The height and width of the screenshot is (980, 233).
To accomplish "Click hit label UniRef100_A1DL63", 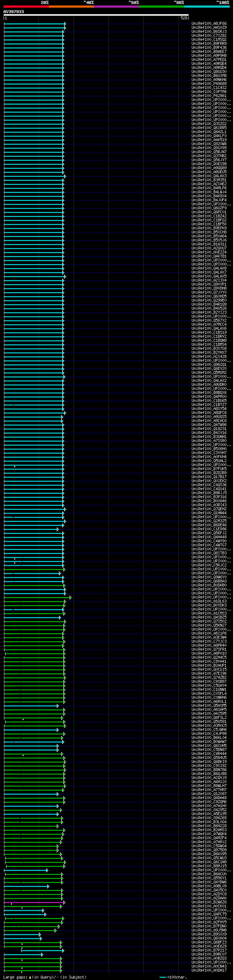I will click(x=209, y=601).
